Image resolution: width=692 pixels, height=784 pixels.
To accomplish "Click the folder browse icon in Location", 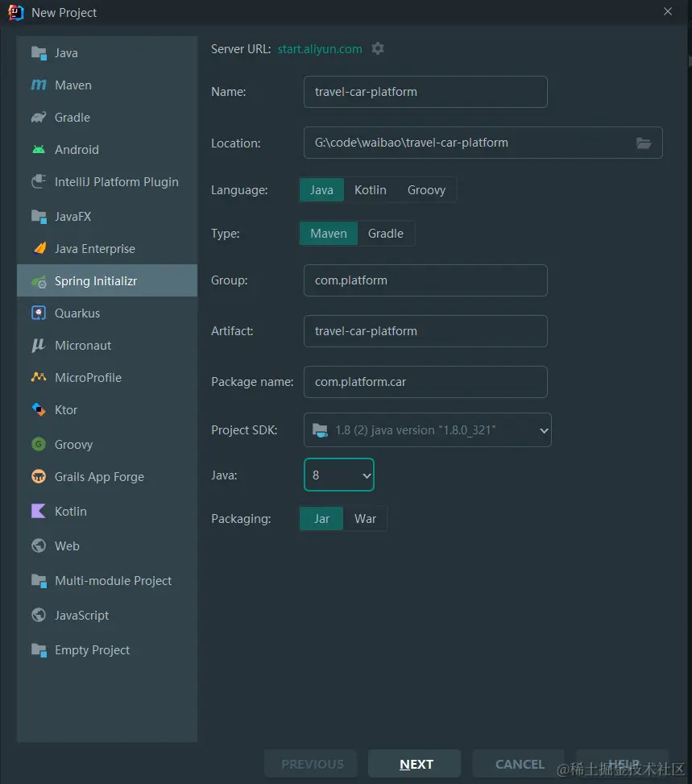I will (x=643, y=143).
